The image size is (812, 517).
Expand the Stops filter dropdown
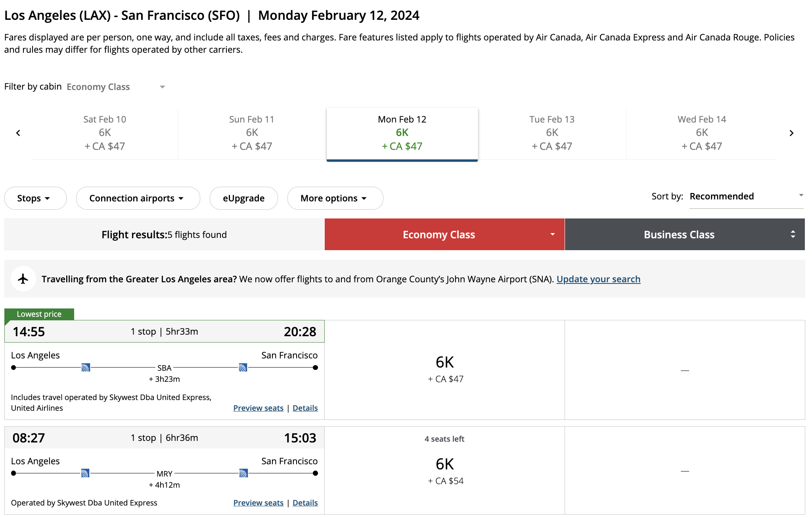tap(35, 198)
